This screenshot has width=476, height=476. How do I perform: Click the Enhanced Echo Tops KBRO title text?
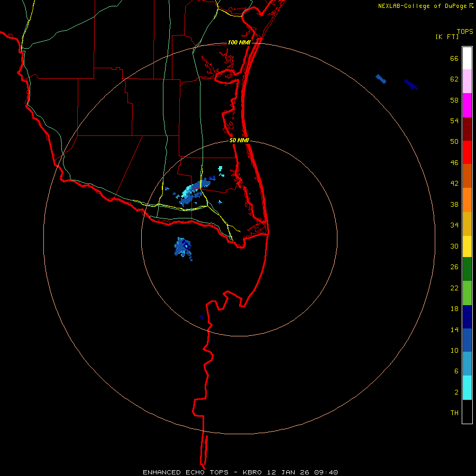pyautogui.click(x=240, y=472)
